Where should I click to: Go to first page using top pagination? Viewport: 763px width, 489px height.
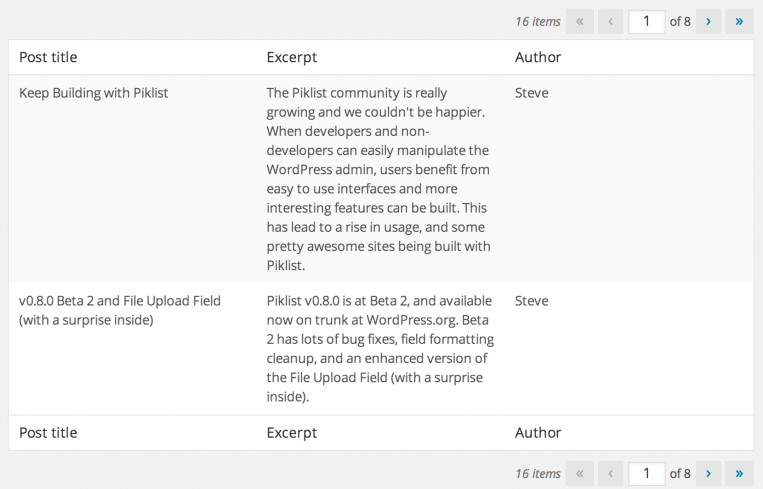point(579,21)
